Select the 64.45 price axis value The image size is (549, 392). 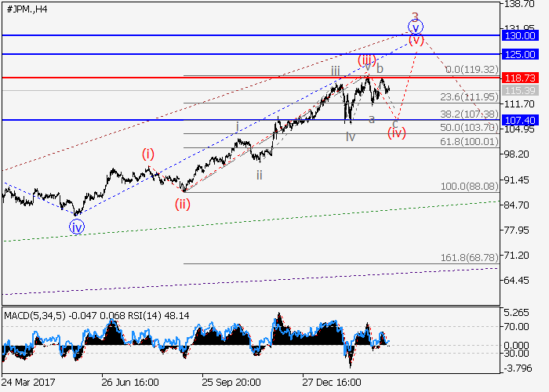(516, 281)
